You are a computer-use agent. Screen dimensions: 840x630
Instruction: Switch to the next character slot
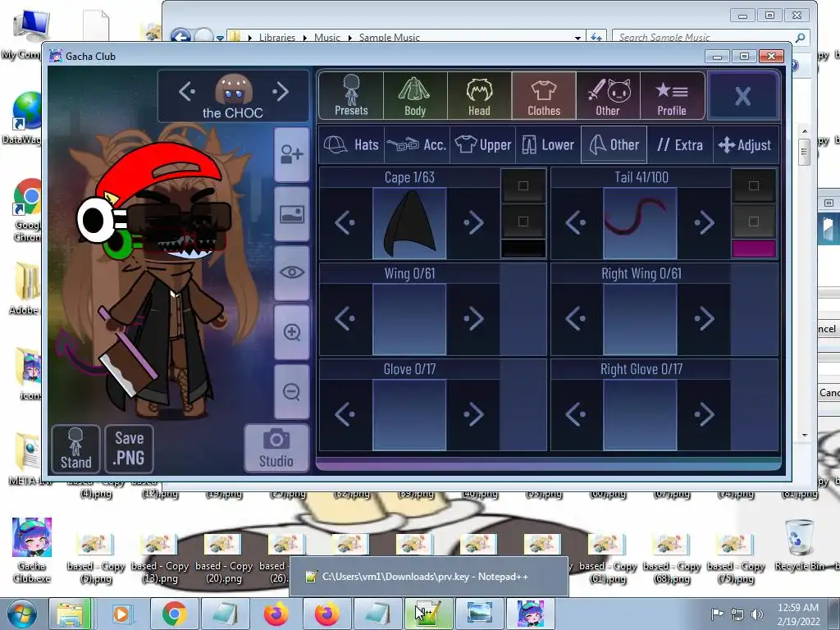tap(280, 91)
